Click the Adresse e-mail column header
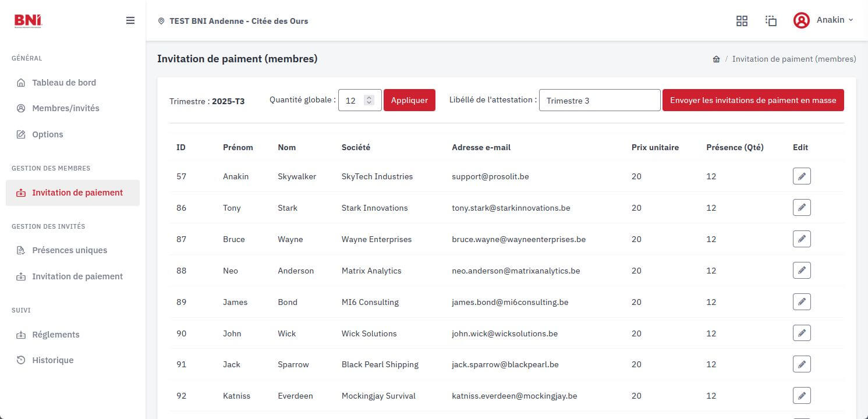868x419 pixels. [481, 147]
